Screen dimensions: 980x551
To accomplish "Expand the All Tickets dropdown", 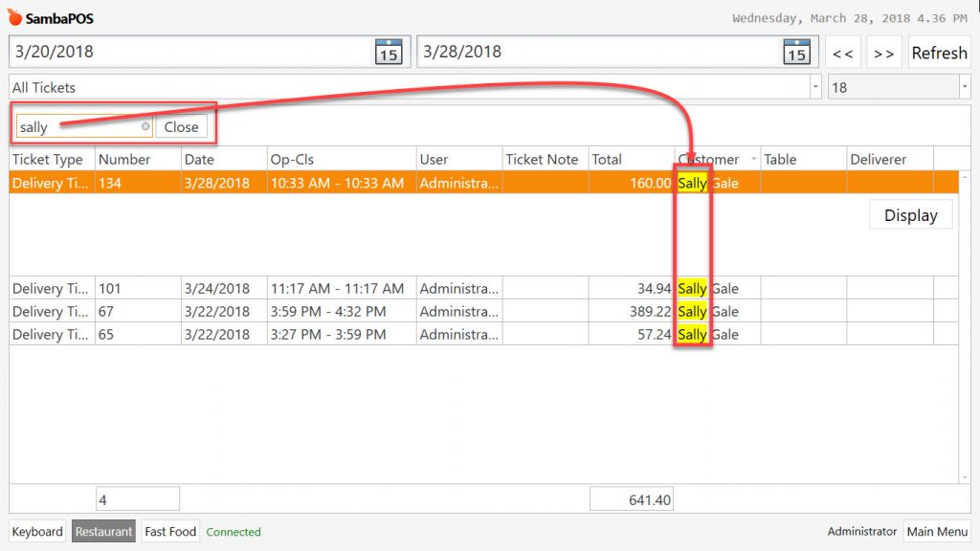I will (x=815, y=87).
